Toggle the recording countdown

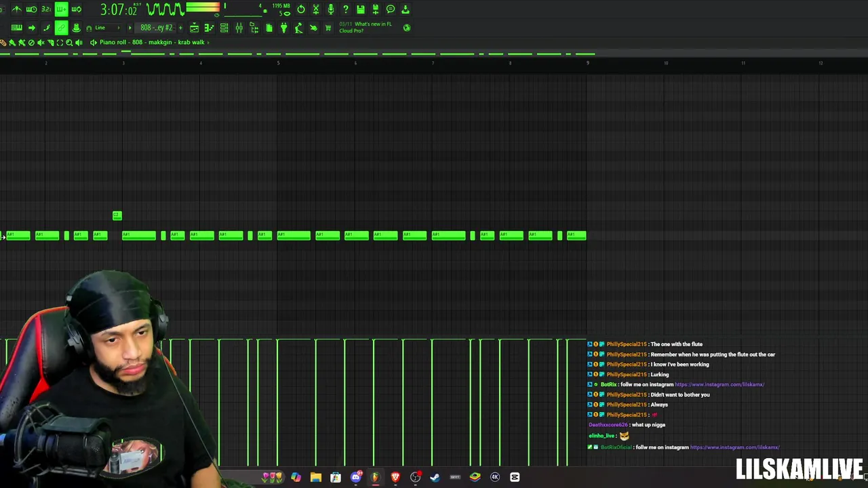pyautogui.click(x=46, y=9)
